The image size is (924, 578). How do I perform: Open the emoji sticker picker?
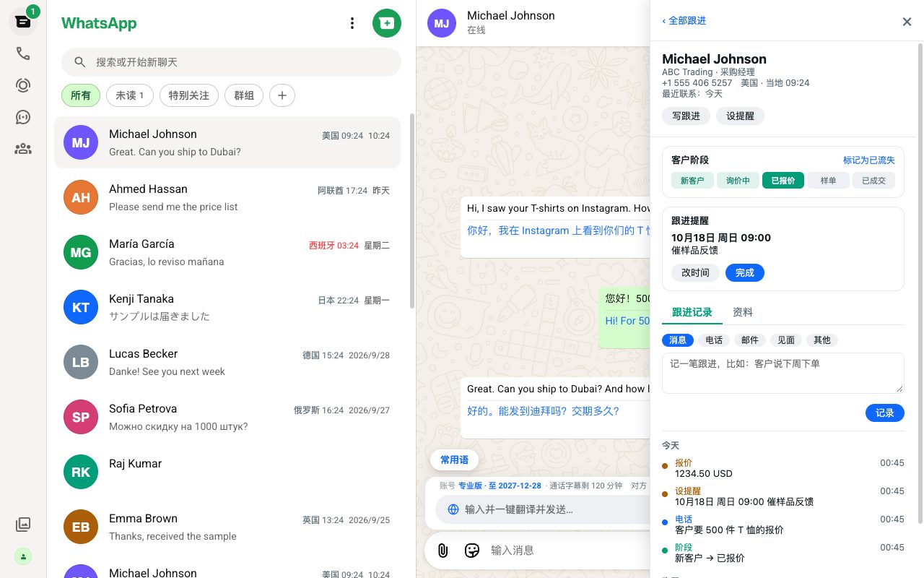click(x=472, y=551)
